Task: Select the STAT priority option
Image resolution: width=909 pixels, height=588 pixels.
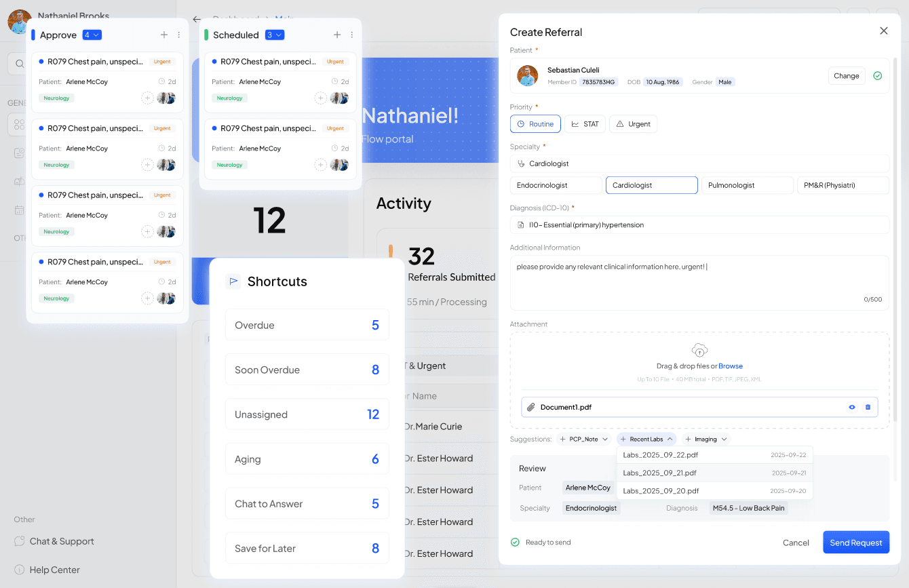Action: click(585, 124)
